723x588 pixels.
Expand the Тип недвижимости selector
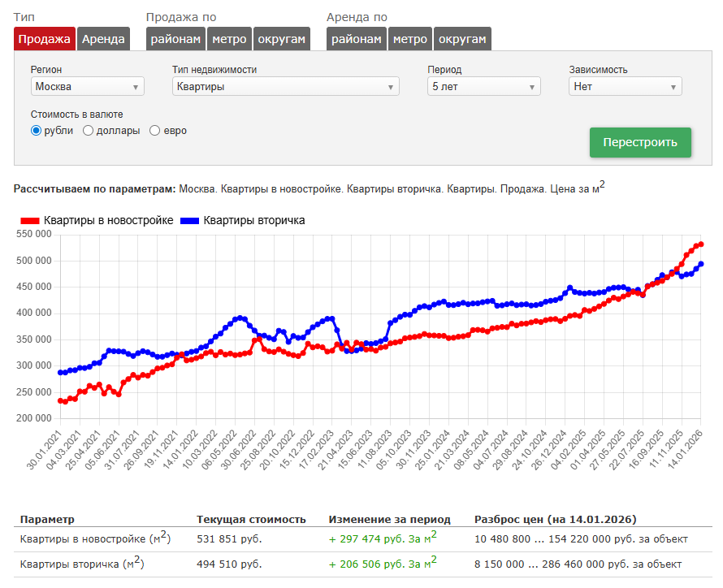[x=286, y=85]
